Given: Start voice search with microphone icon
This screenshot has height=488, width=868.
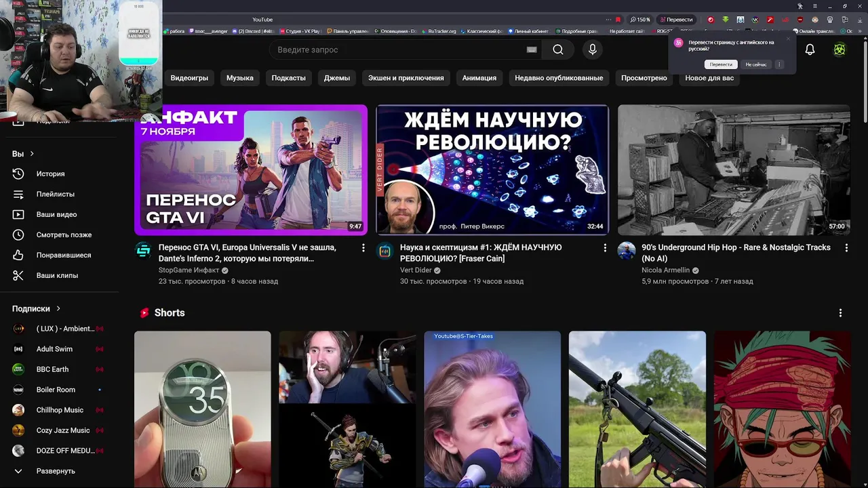Looking at the screenshot, I should 593,49.
